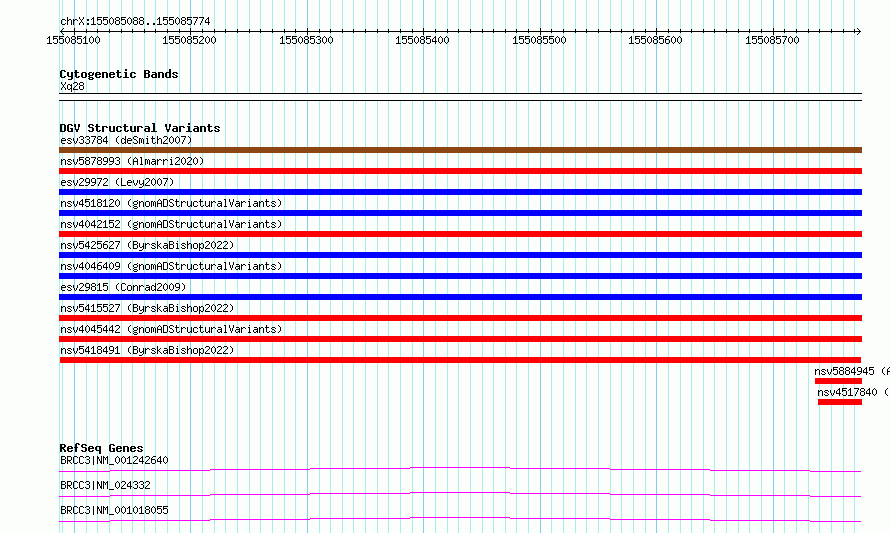This screenshot has width=890, height=533.
Task: Click the short red bar under nsv5884945
Action: (x=838, y=381)
